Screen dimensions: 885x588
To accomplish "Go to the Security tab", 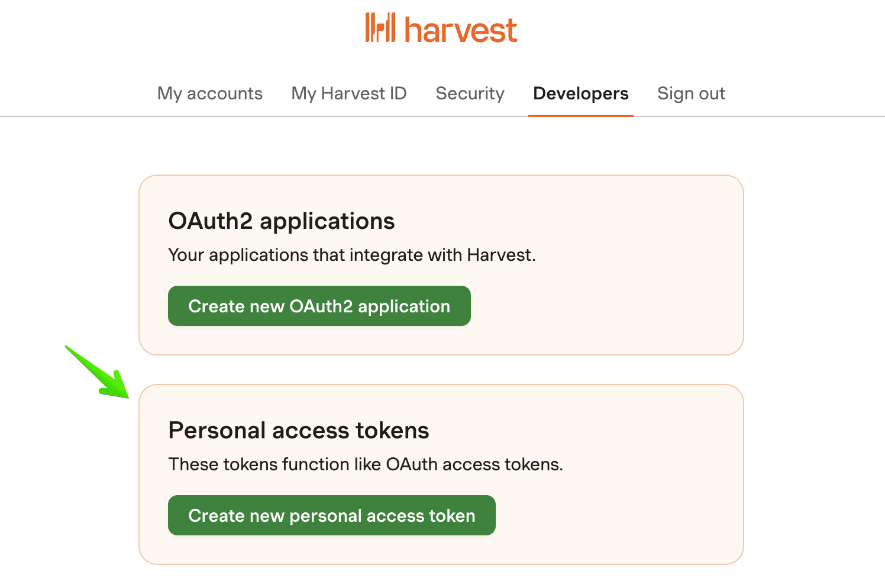I will pyautogui.click(x=470, y=93).
